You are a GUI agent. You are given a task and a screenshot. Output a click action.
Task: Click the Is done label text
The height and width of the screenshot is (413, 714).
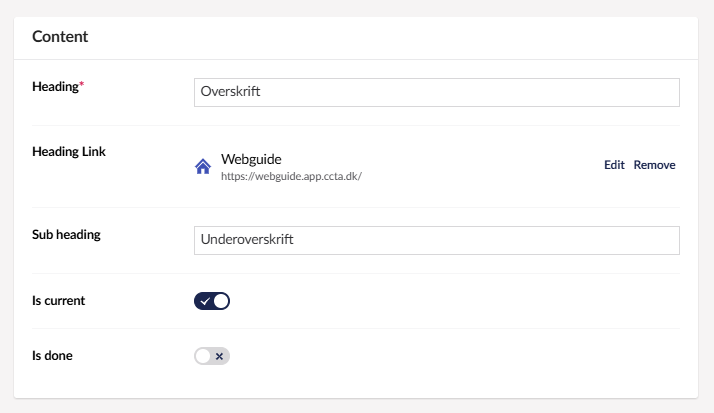click(52, 355)
